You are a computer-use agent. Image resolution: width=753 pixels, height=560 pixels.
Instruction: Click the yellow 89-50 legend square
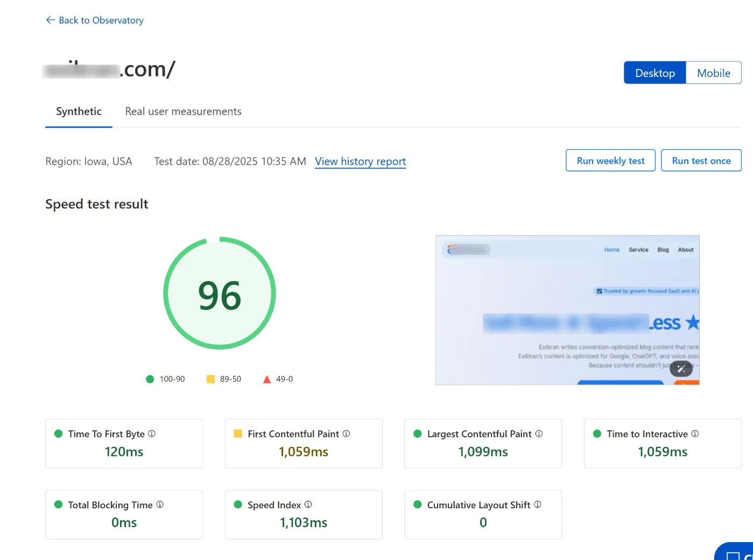point(211,379)
